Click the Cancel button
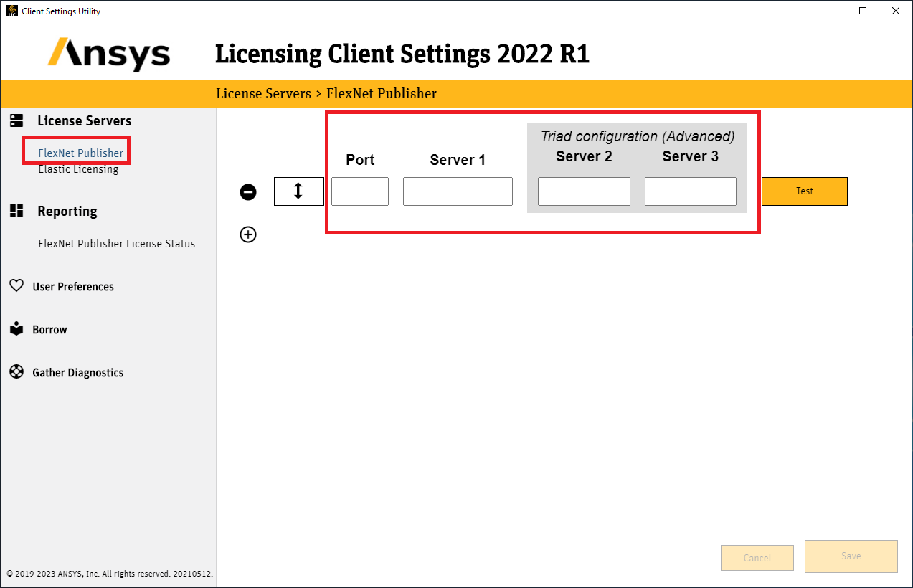913x588 pixels. [x=757, y=558]
